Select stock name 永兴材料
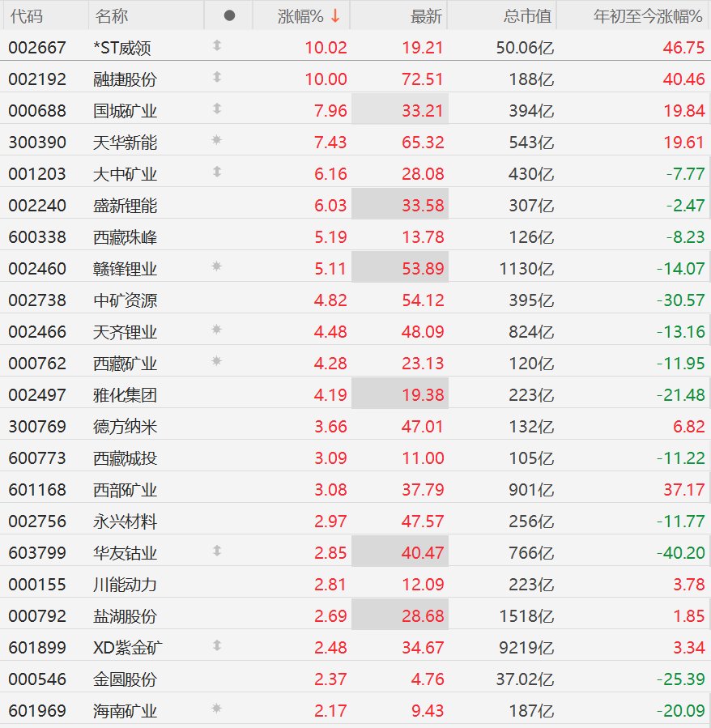 point(125,522)
